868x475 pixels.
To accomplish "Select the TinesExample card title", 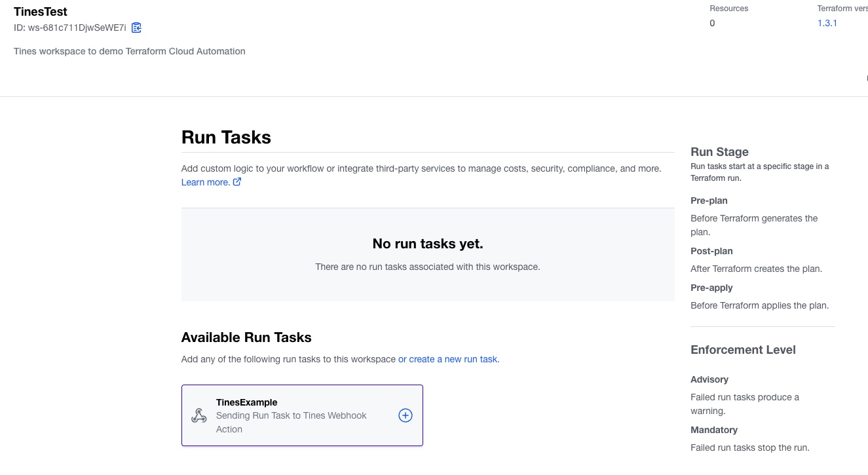I will [247, 402].
